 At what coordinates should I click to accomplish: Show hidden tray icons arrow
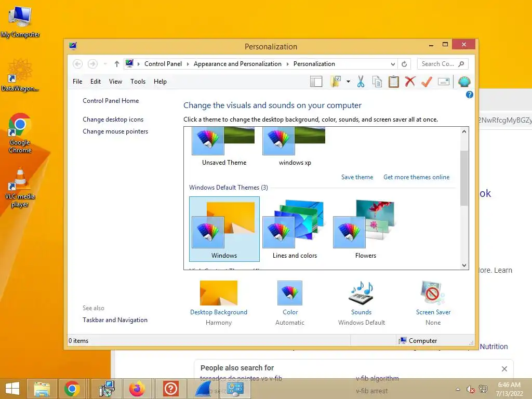coord(458,389)
